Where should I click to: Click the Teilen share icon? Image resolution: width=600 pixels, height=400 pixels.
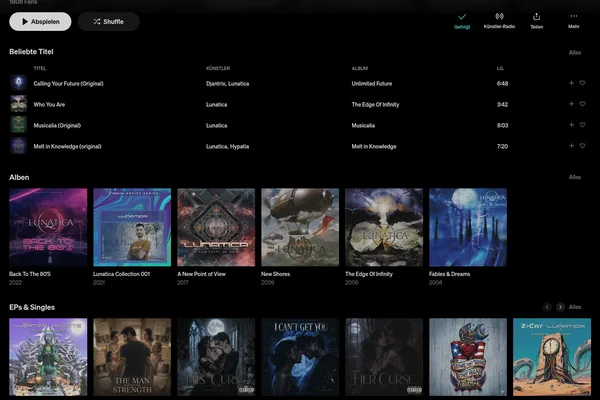point(536,21)
